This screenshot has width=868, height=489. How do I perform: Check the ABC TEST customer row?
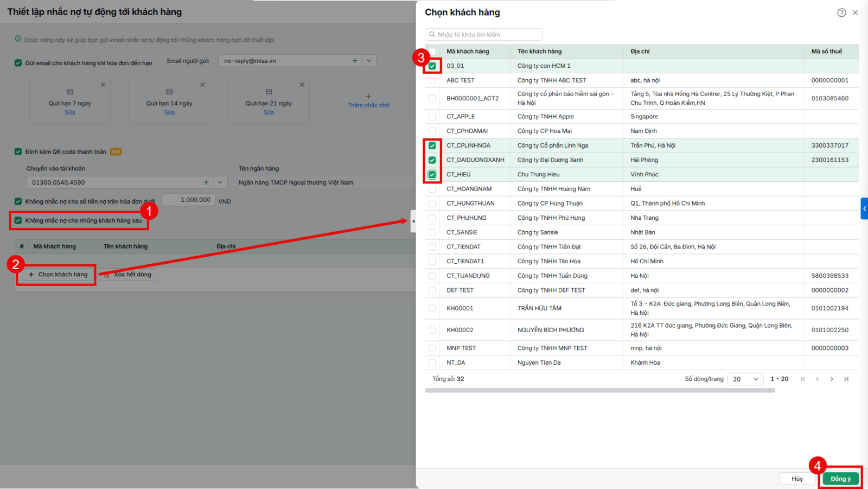point(432,80)
